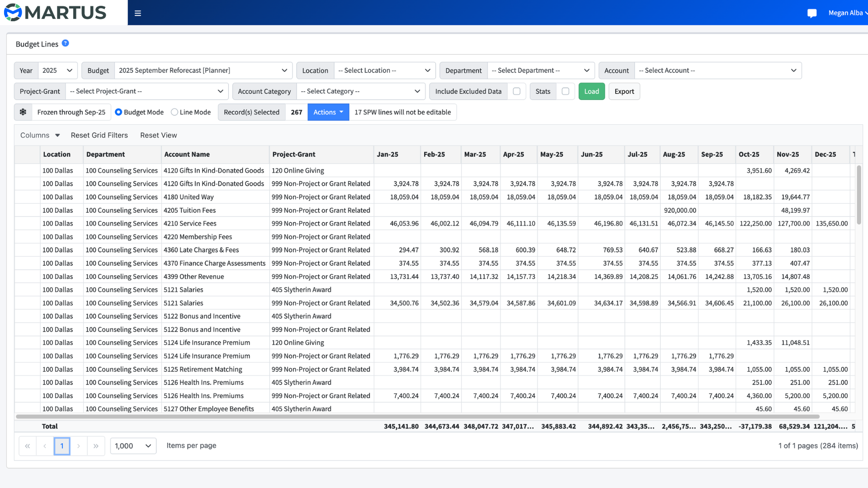
Task: Expand the Budget selection dropdown
Action: [x=203, y=70]
